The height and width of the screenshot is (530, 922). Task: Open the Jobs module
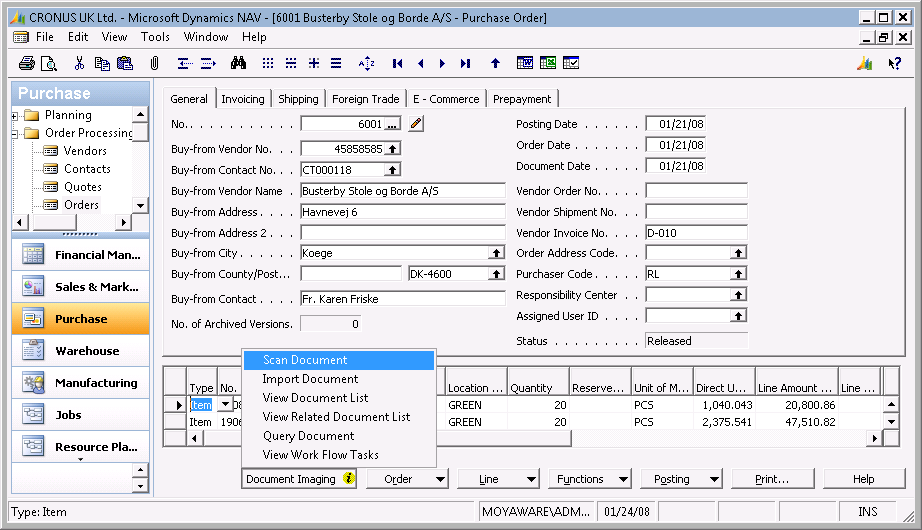[x=81, y=415]
